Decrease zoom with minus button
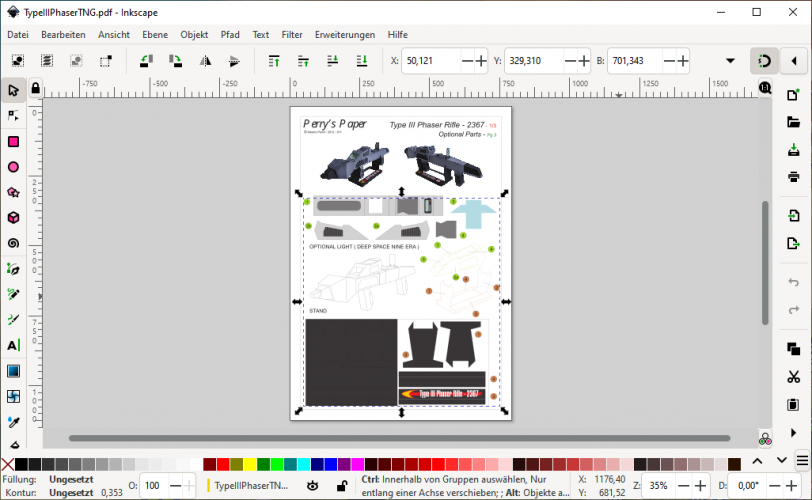812x500 pixels. point(684,486)
